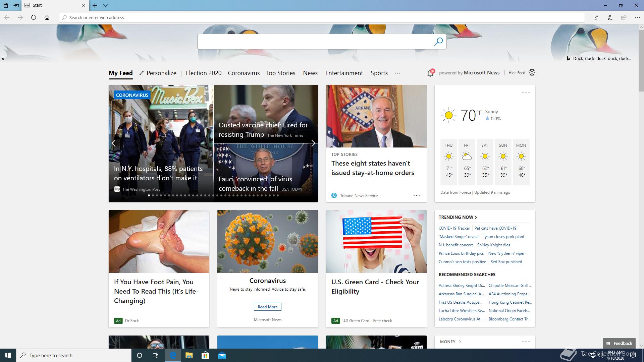Open Chipotle Mexican Grill recommended search
Viewport: 644px width, 362px height.
click(510, 286)
